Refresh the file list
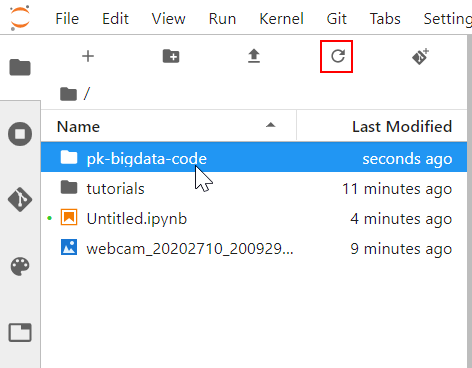 point(337,56)
